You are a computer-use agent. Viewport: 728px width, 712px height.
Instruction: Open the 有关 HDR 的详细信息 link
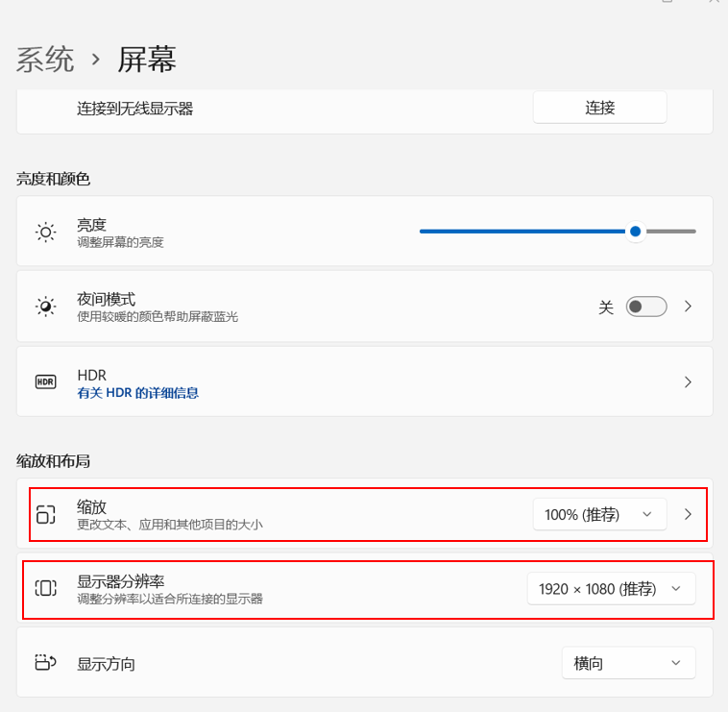pyautogui.click(x=138, y=393)
